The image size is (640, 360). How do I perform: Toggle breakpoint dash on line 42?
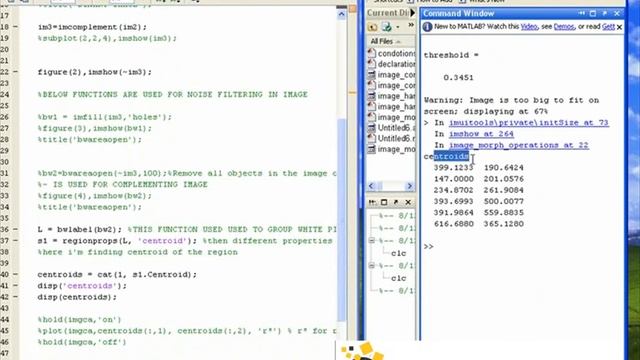click(x=15, y=297)
